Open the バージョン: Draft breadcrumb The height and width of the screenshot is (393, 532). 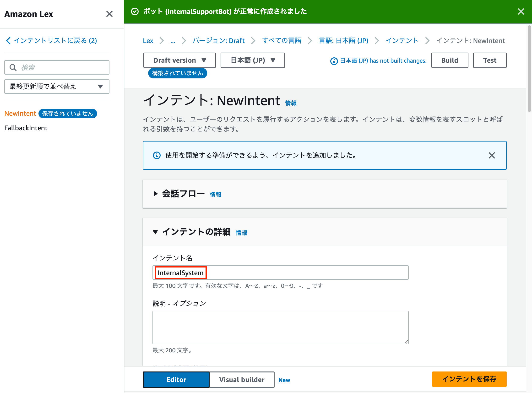pos(218,41)
